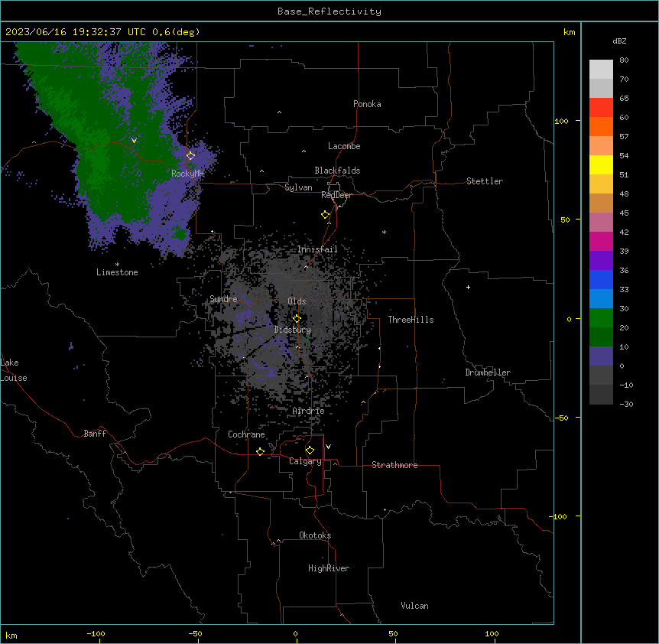Image resolution: width=659 pixels, height=644 pixels.
Task: Click the RedDeer city label
Action: [336, 195]
